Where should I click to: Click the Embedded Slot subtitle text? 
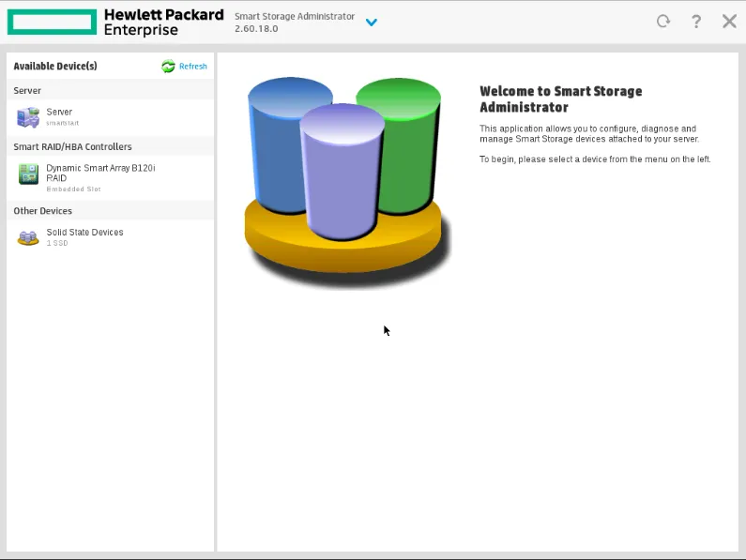73,189
